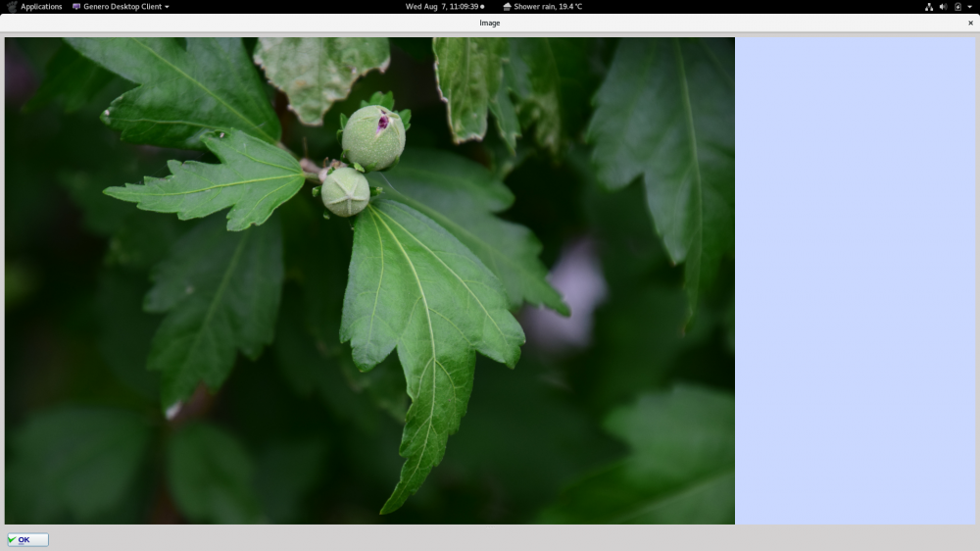
Task: Click the Genero Desktop Client icon
Action: 76,6
